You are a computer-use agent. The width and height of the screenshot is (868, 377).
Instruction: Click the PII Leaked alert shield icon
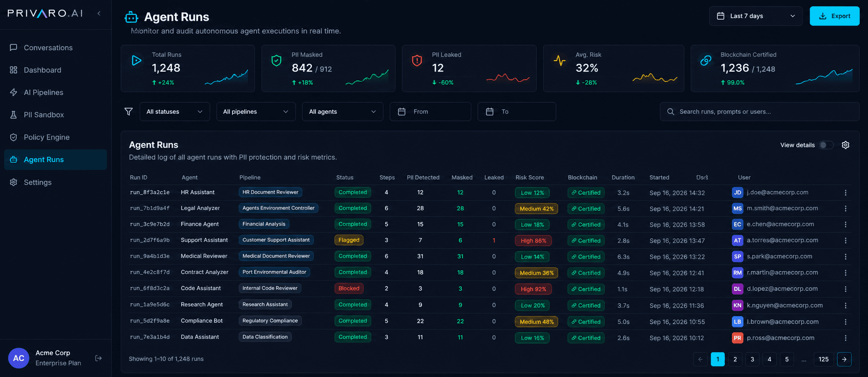pos(417,61)
